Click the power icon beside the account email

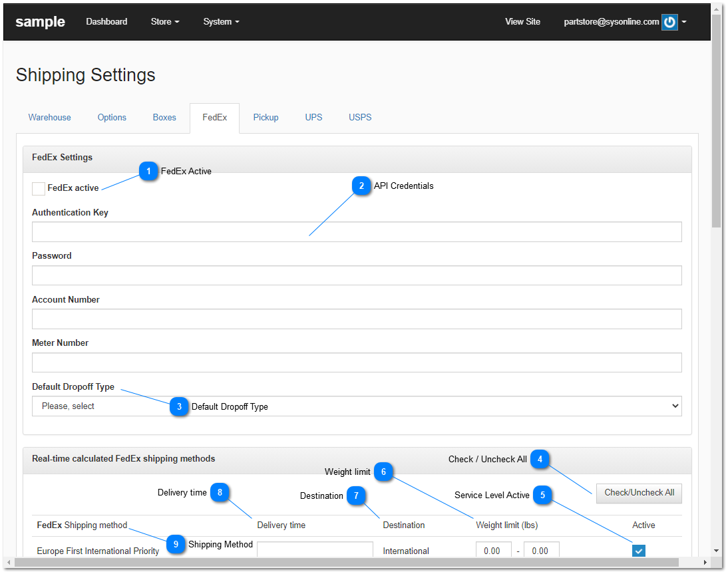(669, 22)
